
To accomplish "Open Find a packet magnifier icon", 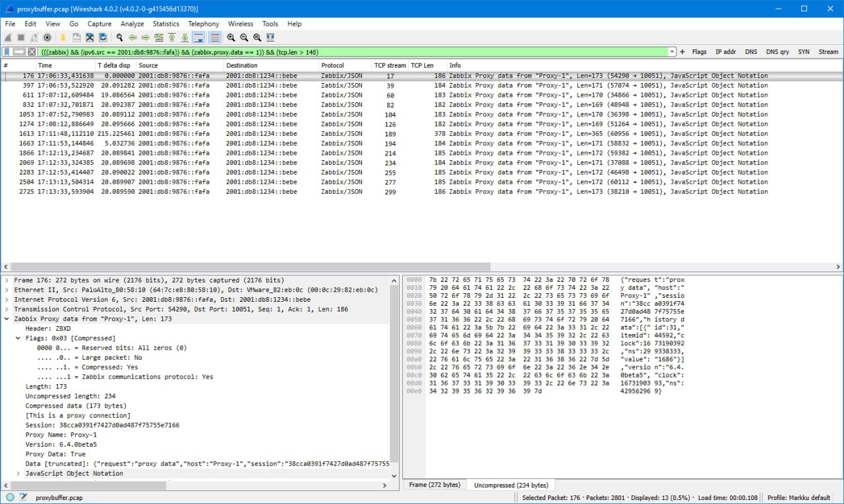I will tap(119, 38).
